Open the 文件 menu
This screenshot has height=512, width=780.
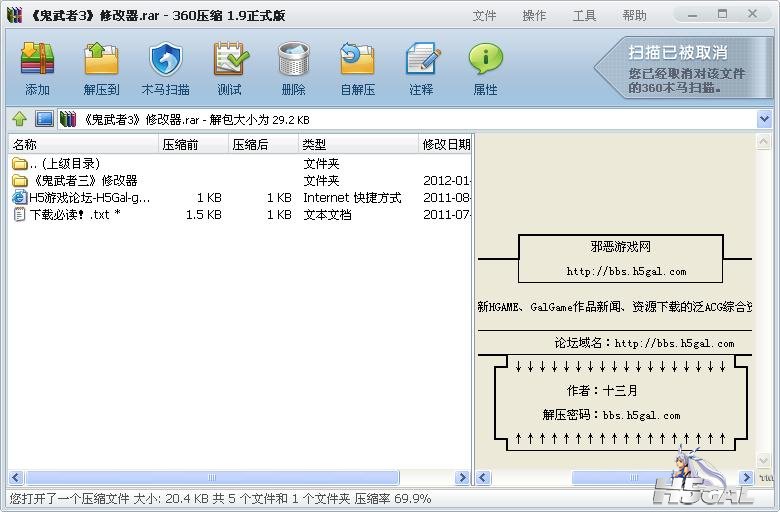(485, 15)
